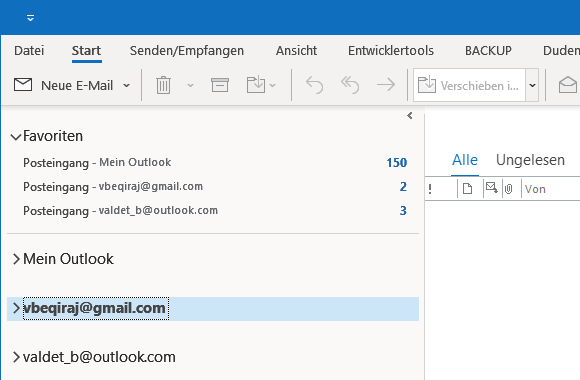Open the Ansicht ribbon tab
This screenshot has width=580, height=380.
coord(296,51)
